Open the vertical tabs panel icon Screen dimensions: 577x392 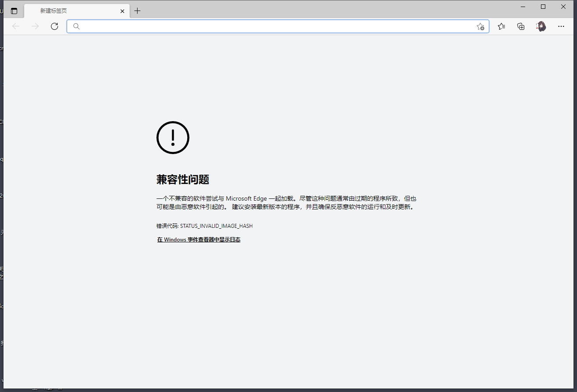(x=14, y=11)
